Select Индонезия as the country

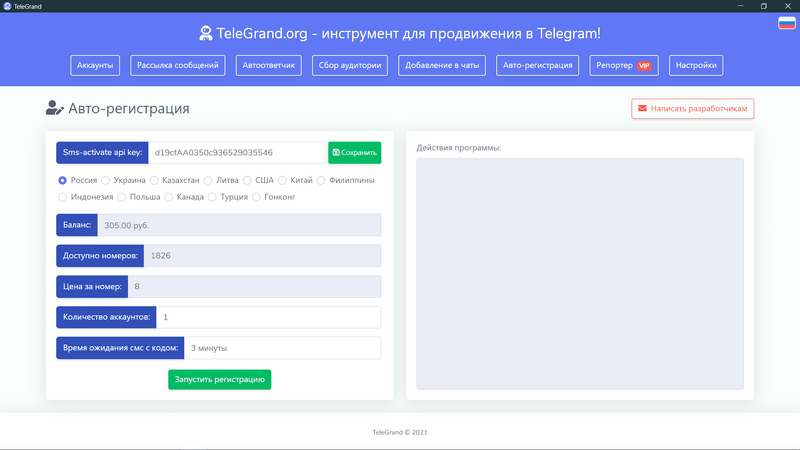[x=62, y=197]
